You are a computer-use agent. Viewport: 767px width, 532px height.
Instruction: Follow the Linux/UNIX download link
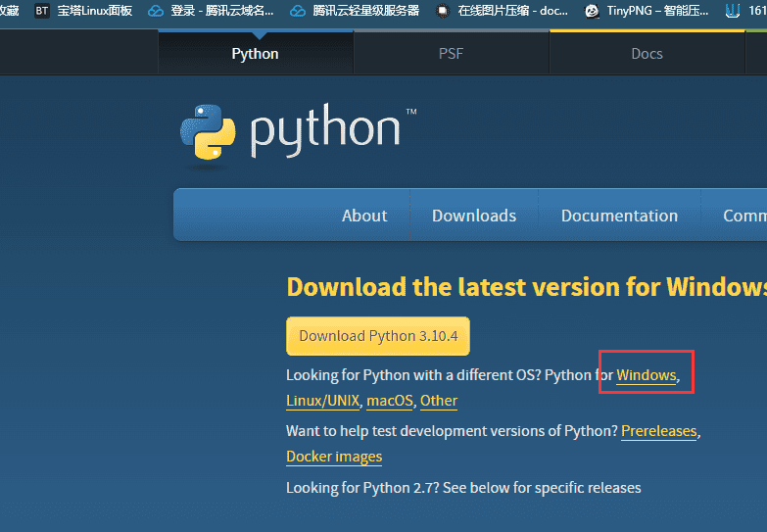[323, 401]
